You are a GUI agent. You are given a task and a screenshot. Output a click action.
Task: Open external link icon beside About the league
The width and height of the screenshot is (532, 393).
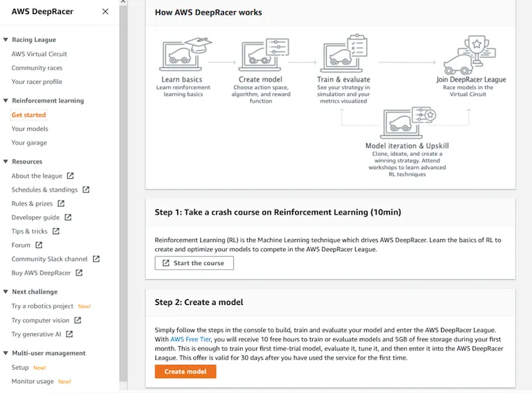click(70, 176)
